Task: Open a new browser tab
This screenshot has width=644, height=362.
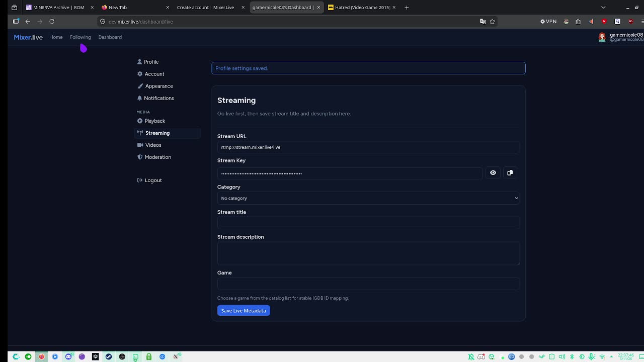Action: click(x=407, y=8)
